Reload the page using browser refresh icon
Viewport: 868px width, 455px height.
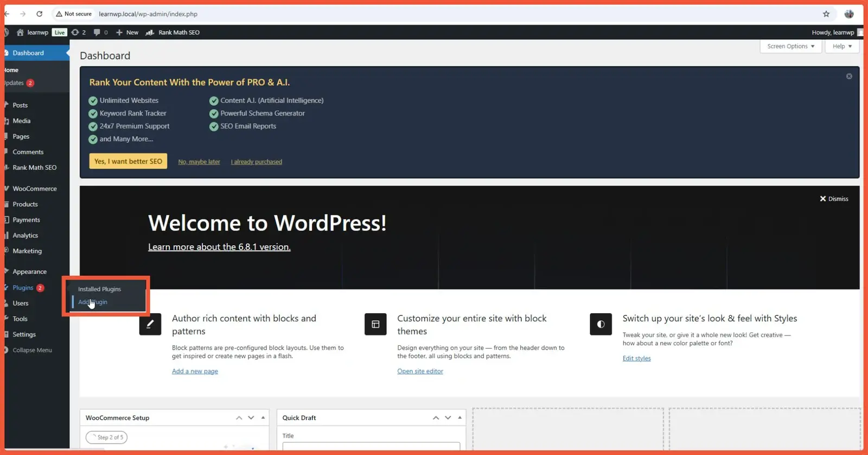click(x=39, y=14)
